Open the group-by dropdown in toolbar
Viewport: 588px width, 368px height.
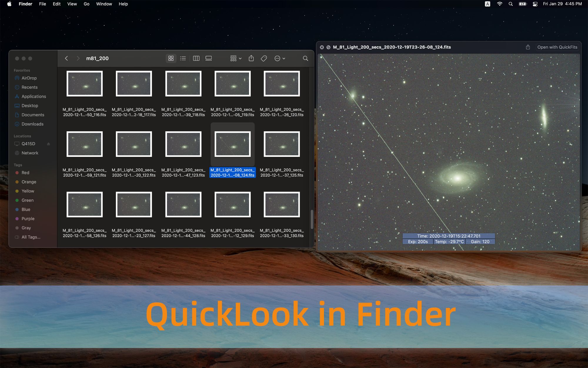point(236,58)
